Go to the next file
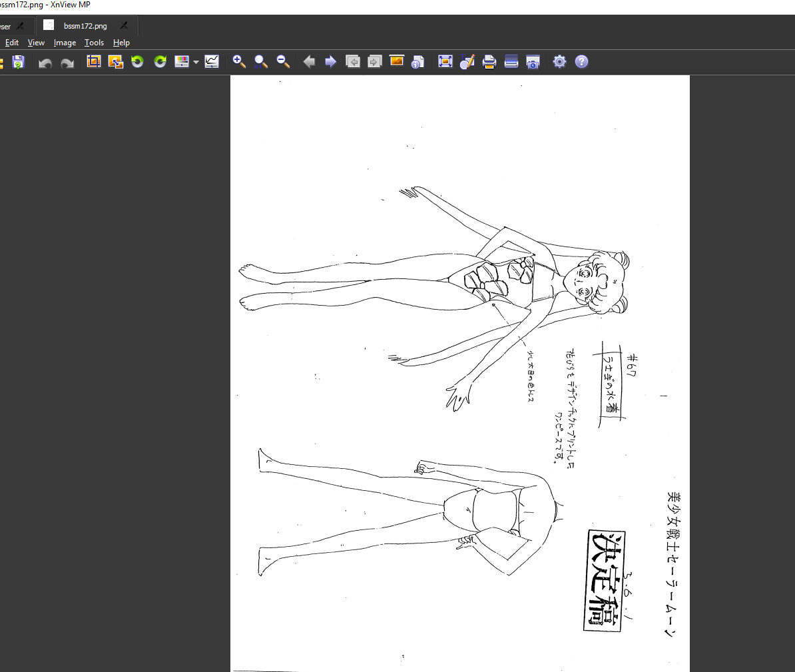The image size is (795, 672). click(330, 62)
